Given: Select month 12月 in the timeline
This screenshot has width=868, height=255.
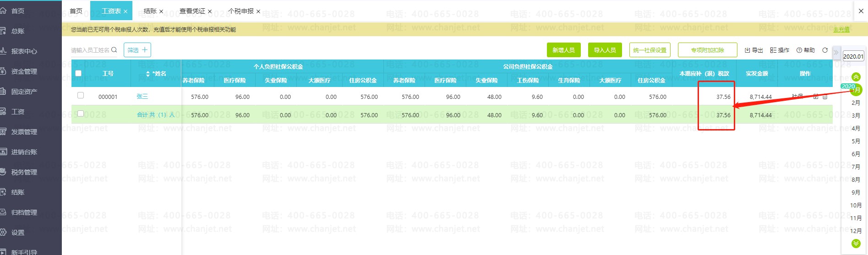Looking at the screenshot, I should click(x=856, y=231).
